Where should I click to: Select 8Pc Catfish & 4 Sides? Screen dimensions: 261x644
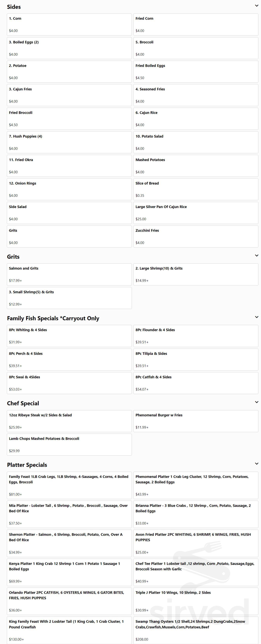click(x=196, y=383)
